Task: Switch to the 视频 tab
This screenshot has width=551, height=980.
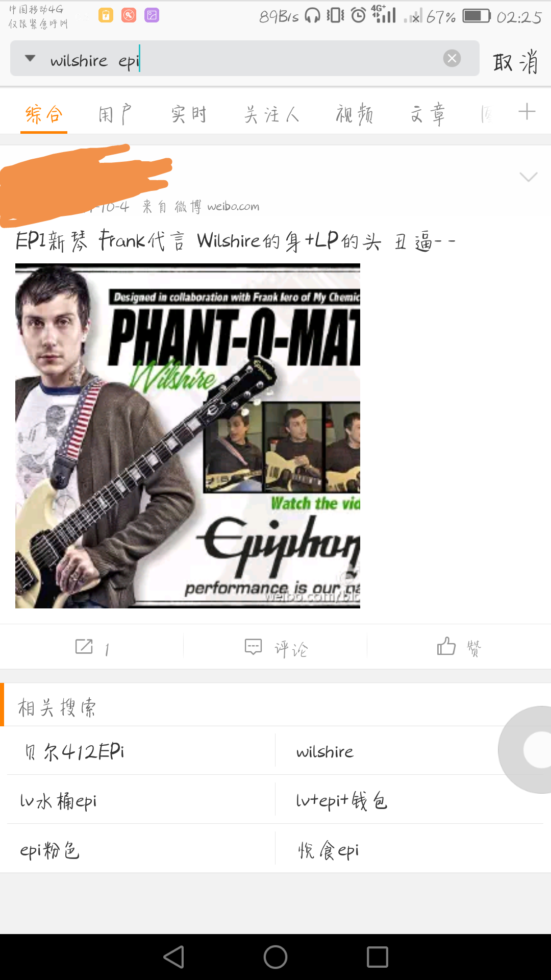Action: [x=355, y=114]
